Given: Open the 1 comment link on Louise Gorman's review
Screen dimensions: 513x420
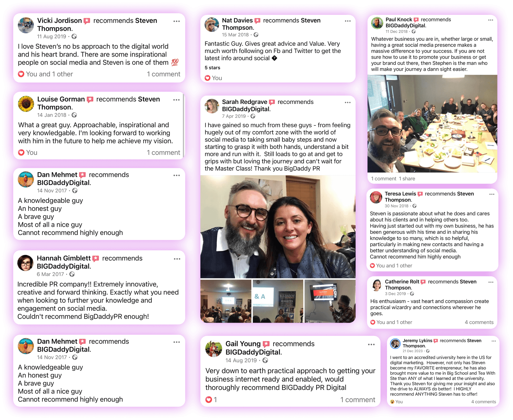Looking at the screenshot, I should click(x=163, y=153).
